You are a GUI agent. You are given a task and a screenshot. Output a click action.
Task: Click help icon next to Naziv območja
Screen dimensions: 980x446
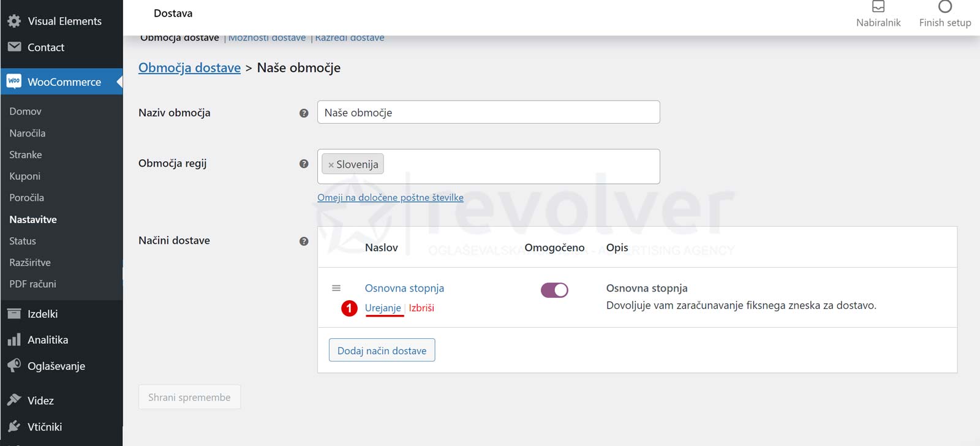tap(304, 113)
